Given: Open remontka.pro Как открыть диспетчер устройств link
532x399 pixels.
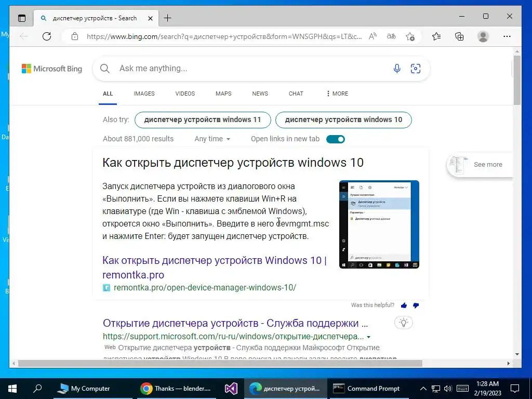Looking at the screenshot, I should pyautogui.click(x=215, y=268).
